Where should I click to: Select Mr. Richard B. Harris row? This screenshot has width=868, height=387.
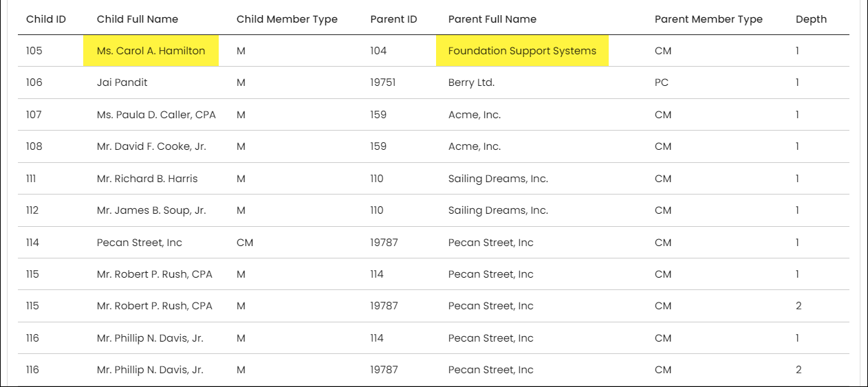pos(433,179)
